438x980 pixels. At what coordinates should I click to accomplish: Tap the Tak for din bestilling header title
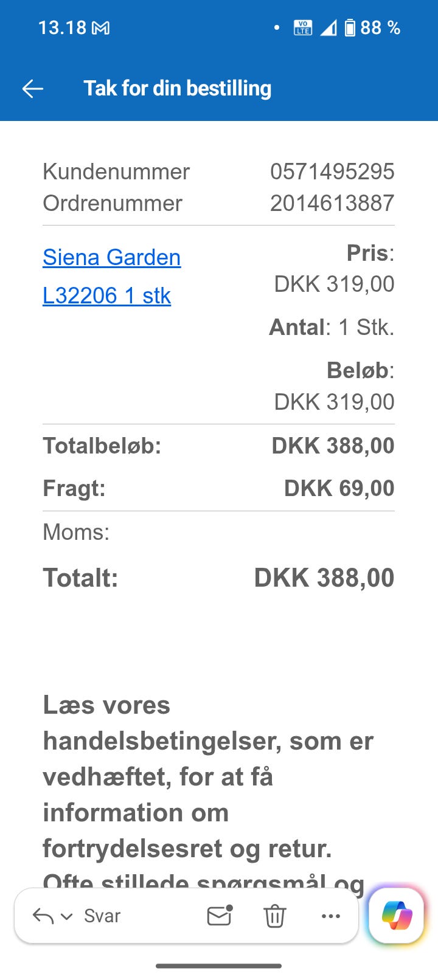point(177,88)
